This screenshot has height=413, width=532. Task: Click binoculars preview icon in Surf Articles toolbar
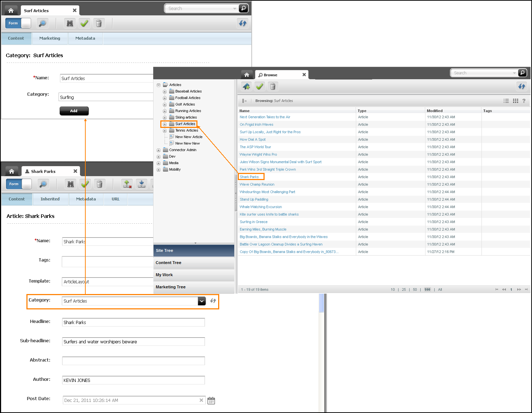(x=70, y=23)
